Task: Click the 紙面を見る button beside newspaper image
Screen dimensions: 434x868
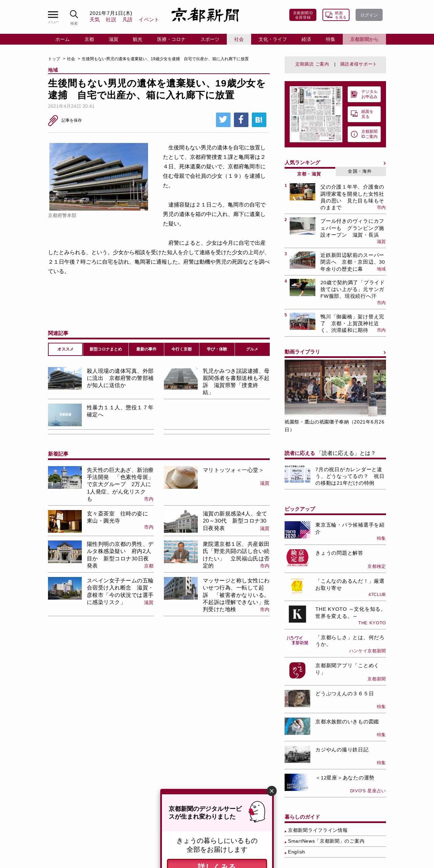Action: tap(364, 114)
